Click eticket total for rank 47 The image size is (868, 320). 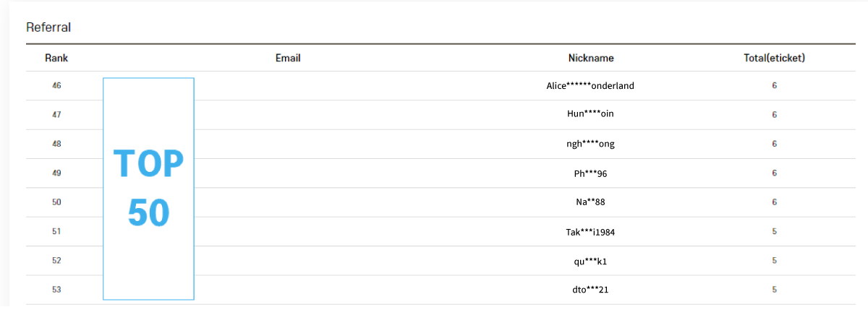coord(774,115)
